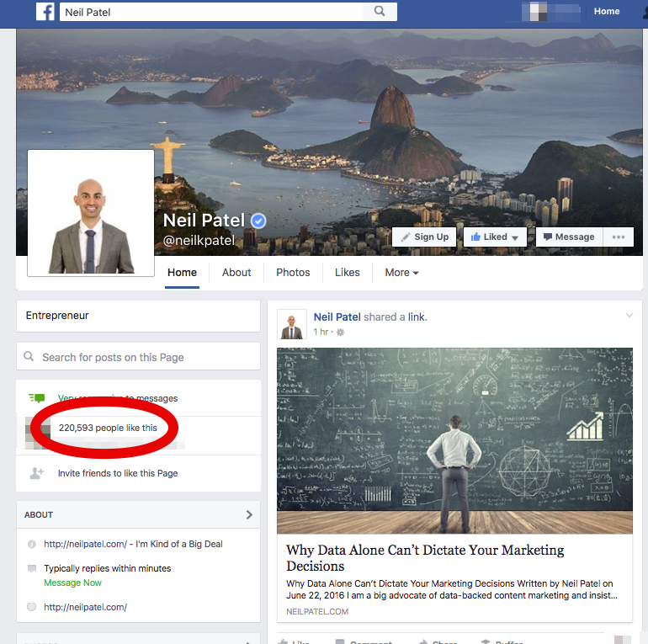Click the Sign Up button
This screenshot has height=644, width=648.
[424, 237]
